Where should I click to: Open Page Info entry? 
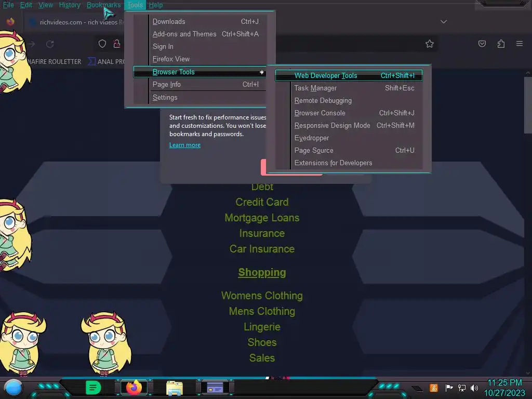coord(199,85)
